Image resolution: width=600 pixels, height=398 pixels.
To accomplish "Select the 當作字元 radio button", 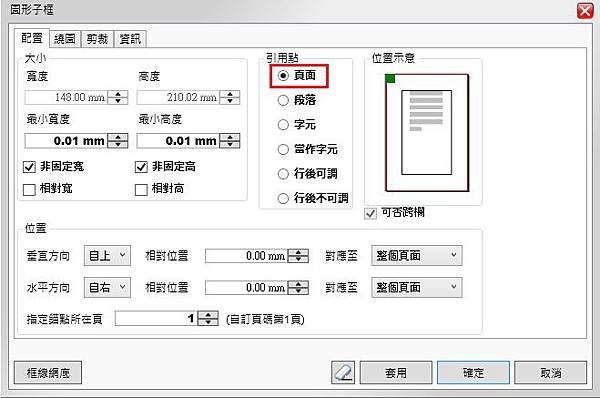I will [283, 149].
